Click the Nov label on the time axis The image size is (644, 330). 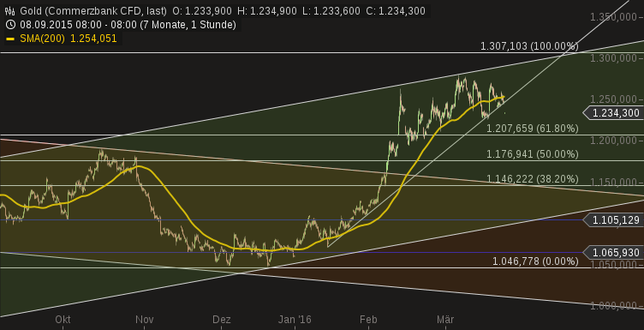[x=145, y=320]
